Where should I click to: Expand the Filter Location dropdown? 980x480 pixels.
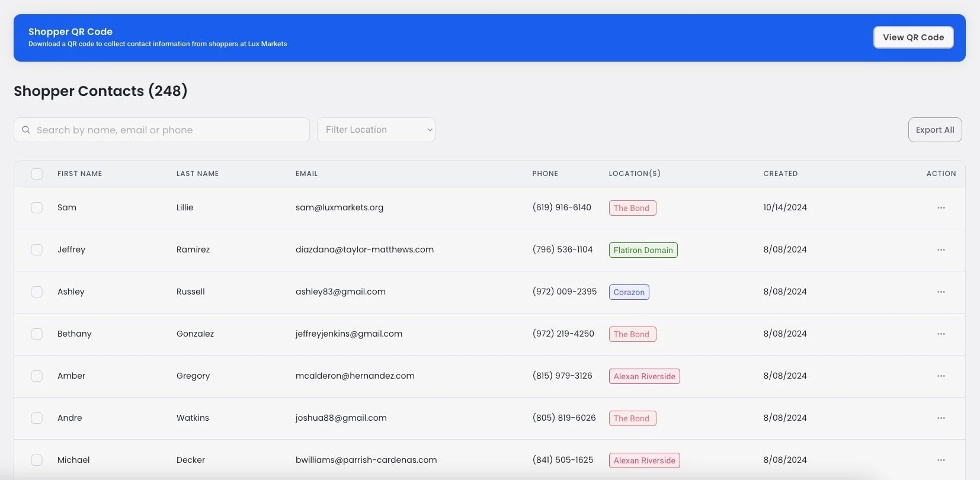coord(376,130)
